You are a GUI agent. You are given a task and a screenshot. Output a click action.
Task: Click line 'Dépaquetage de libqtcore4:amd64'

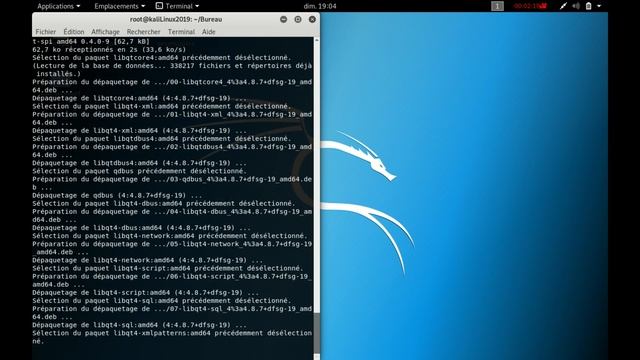tap(140, 98)
